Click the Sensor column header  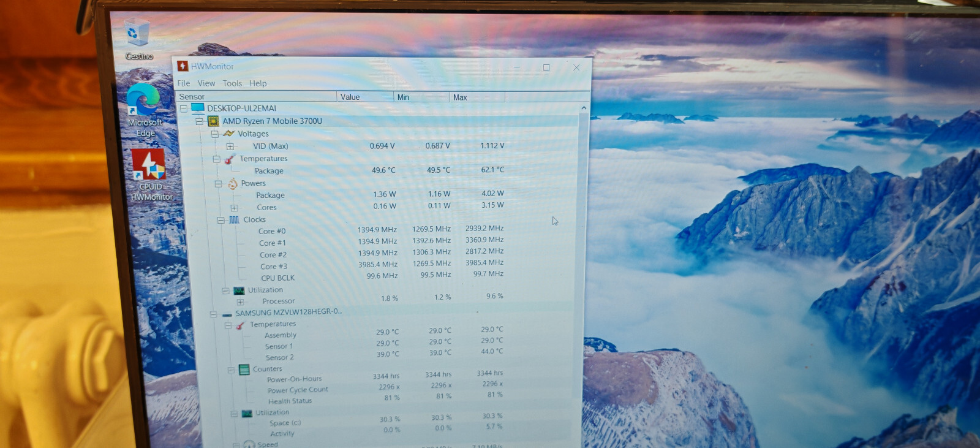[x=256, y=97]
